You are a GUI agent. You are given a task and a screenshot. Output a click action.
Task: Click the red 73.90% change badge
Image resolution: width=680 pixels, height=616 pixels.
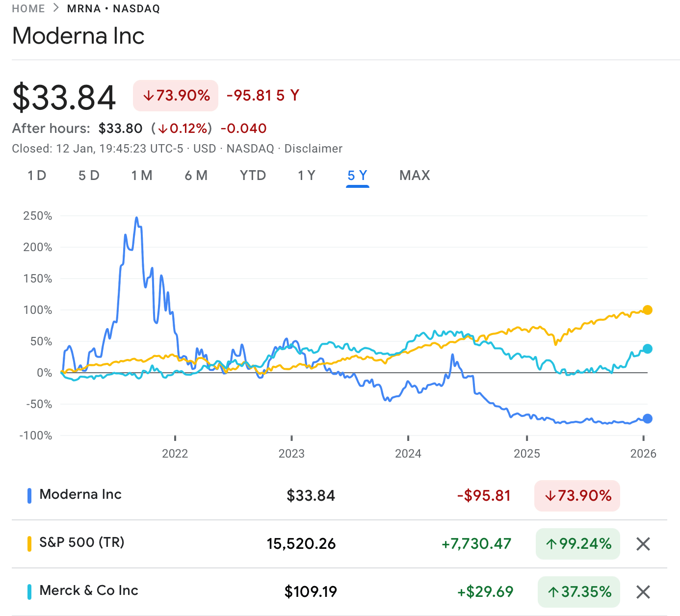coord(175,95)
